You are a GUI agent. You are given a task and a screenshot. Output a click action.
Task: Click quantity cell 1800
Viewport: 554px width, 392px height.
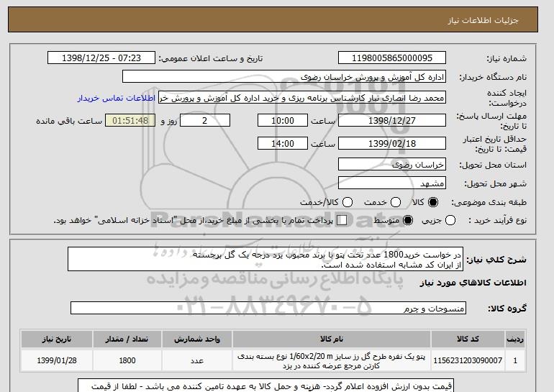coord(127,360)
